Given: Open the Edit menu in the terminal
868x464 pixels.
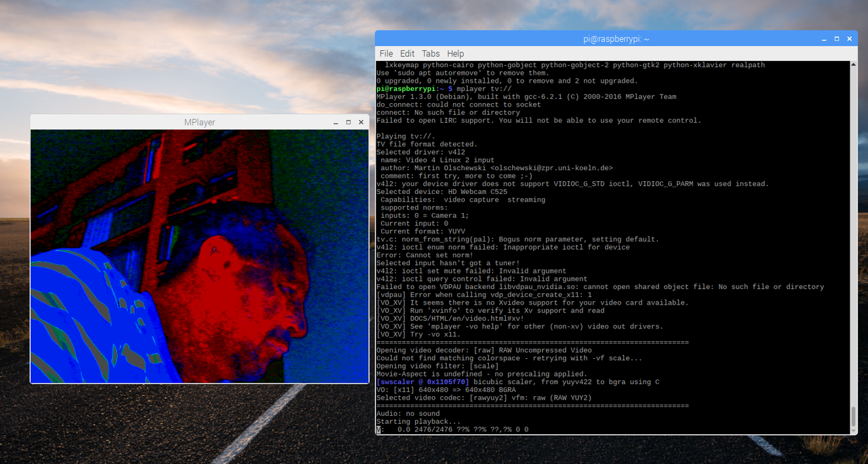Looking at the screenshot, I should [407, 54].
